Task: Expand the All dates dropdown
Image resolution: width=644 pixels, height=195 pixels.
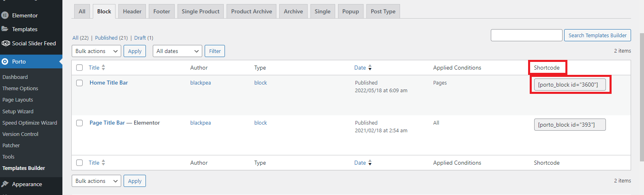Action: click(x=177, y=51)
